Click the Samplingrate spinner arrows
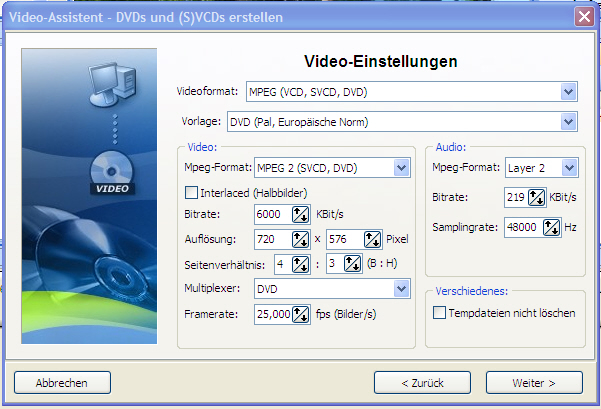Viewport: 601px width, 409px height. click(x=552, y=227)
